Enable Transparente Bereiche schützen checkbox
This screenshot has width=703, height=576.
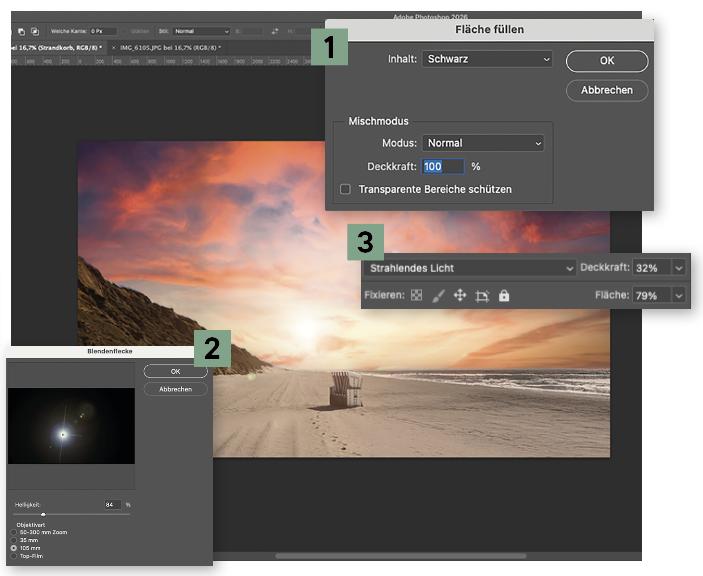346,189
